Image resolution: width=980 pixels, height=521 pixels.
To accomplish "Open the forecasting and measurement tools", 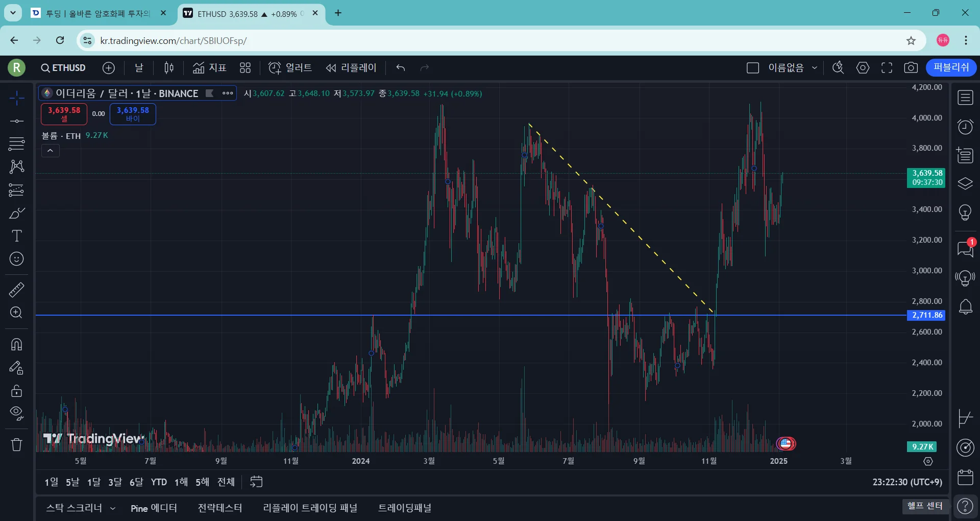I will point(16,190).
